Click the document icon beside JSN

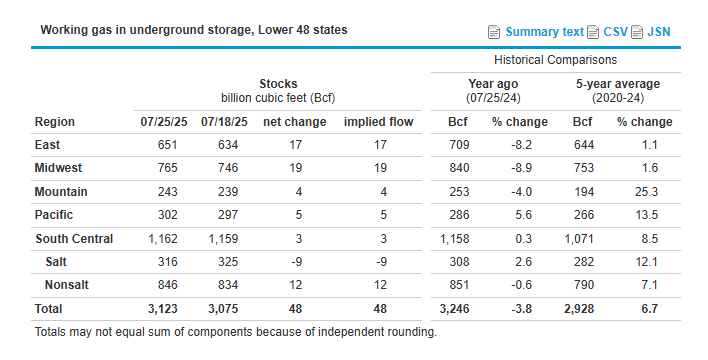click(x=637, y=33)
